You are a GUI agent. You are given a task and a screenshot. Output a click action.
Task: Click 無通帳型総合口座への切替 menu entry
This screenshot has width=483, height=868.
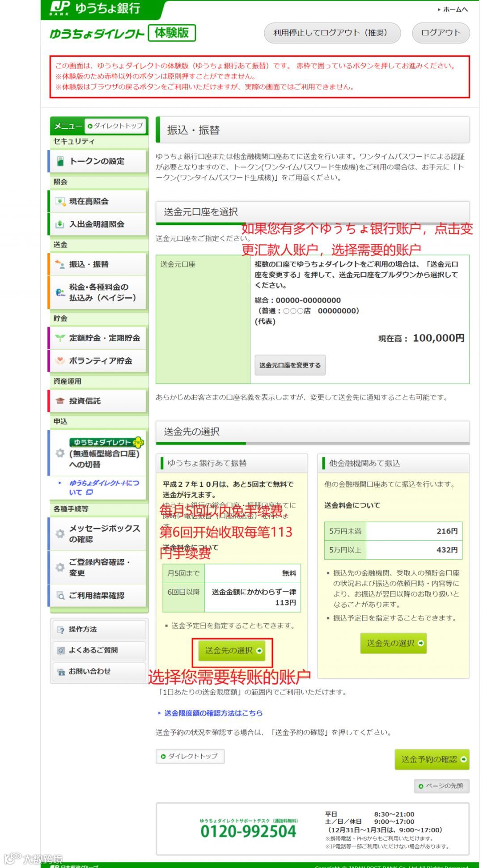[x=97, y=453]
